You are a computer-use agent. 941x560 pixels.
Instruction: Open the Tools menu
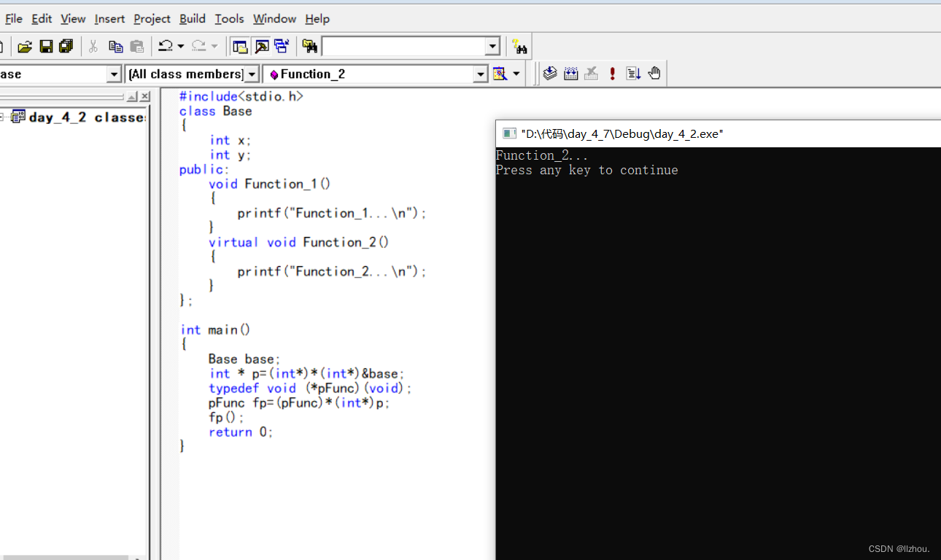click(229, 19)
